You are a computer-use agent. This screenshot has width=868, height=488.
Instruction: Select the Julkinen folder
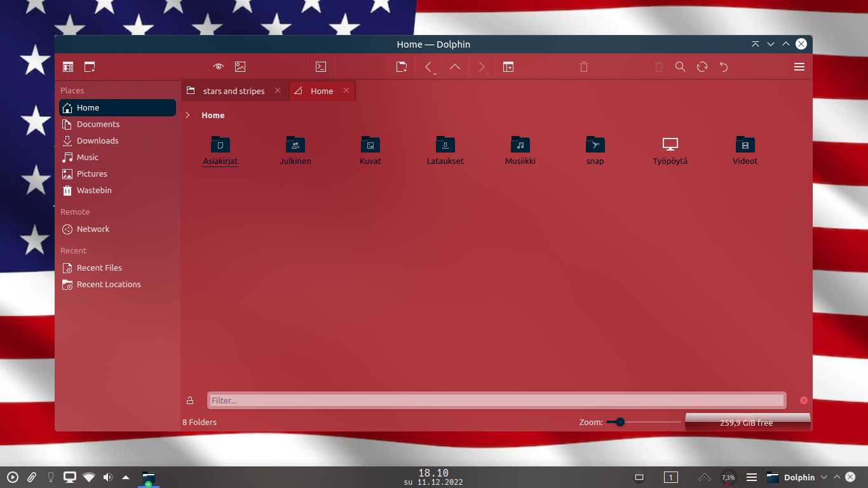295,151
